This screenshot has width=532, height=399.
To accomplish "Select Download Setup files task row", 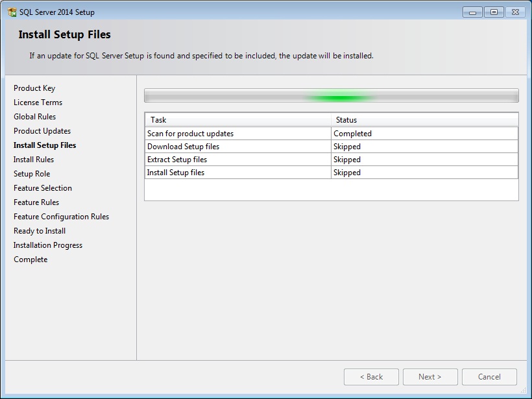I will pyautogui.click(x=332, y=147).
